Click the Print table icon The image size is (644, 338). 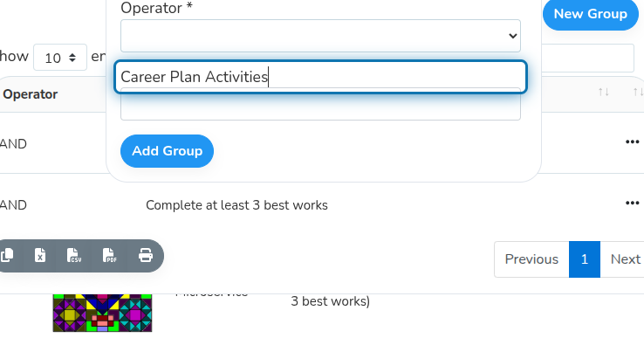click(146, 255)
